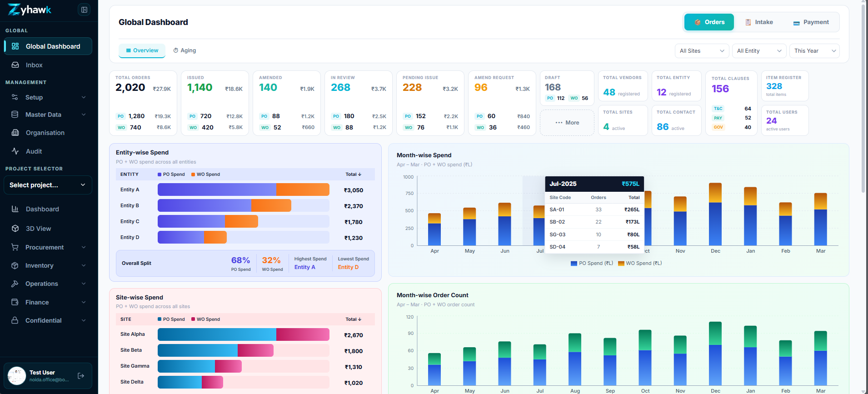Click the More button in the stats cards
This screenshot has height=394, width=868.
pos(567,123)
